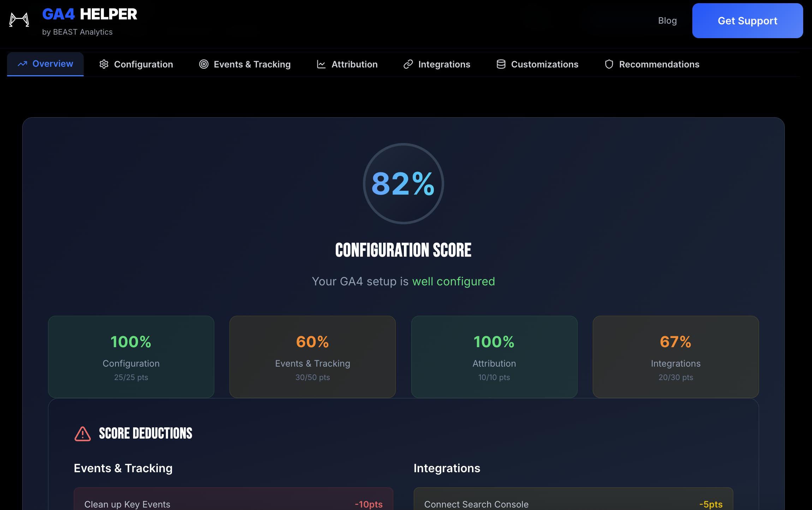Image resolution: width=812 pixels, height=510 pixels.
Task: Click the BEAST Analytics logo icon
Action: coord(19,20)
